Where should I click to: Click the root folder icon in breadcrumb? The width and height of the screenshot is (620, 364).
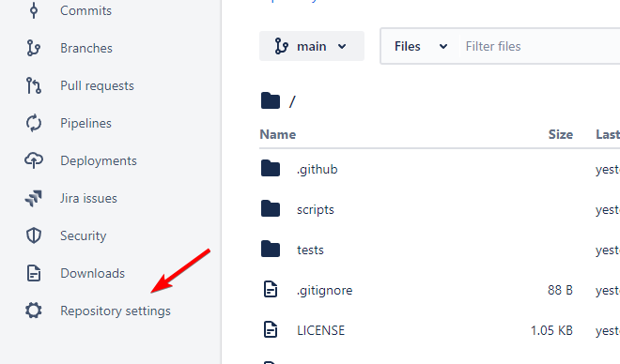[271, 100]
